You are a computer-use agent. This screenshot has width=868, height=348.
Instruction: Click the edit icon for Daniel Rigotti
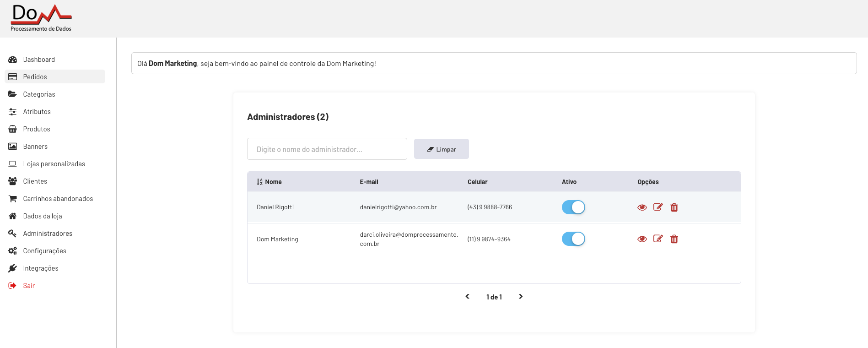pyautogui.click(x=658, y=207)
